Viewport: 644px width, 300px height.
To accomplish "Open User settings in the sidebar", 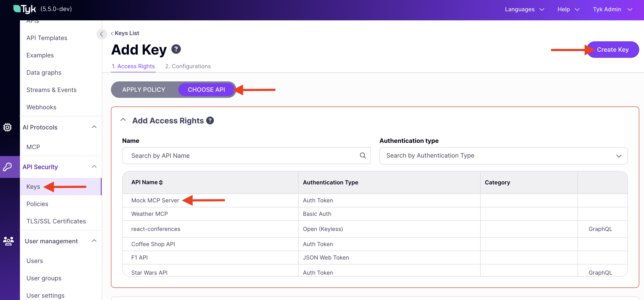I will coord(46,295).
